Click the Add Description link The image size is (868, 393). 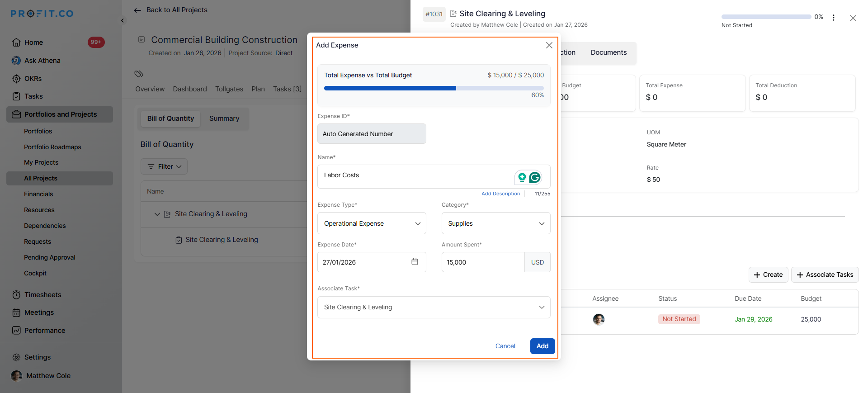(500, 194)
